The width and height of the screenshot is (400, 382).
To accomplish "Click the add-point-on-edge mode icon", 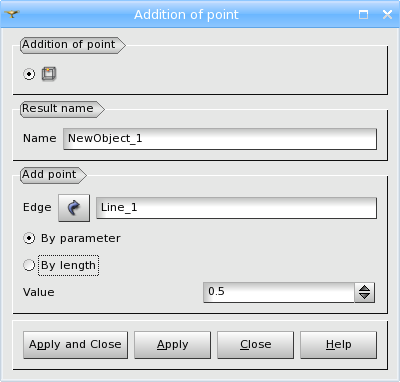I will (49, 74).
